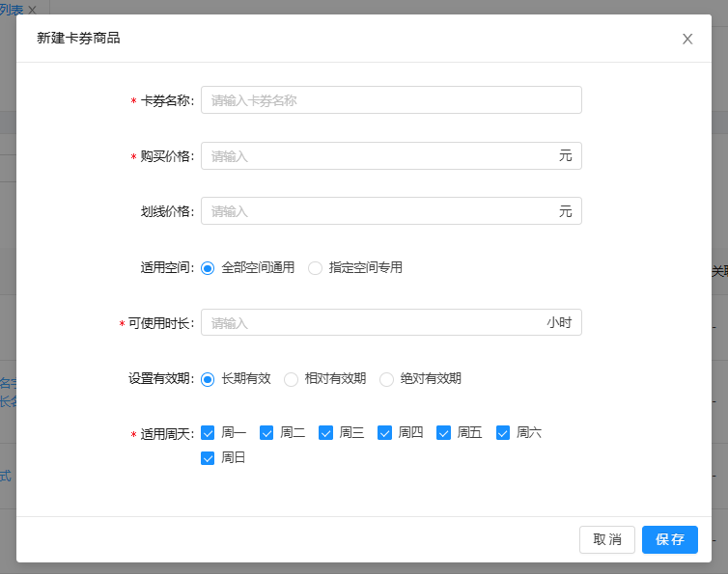Disable the 周六 checkbox
Viewport: 728px width, 574px height.
(x=503, y=433)
